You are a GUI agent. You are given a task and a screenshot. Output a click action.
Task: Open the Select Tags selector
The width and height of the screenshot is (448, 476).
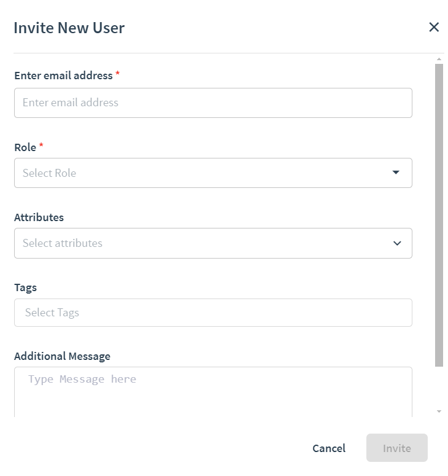tap(213, 313)
